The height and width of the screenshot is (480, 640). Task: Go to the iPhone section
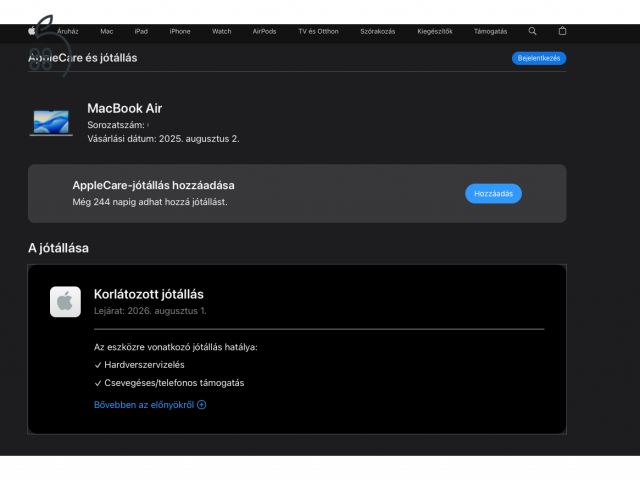coord(180,31)
